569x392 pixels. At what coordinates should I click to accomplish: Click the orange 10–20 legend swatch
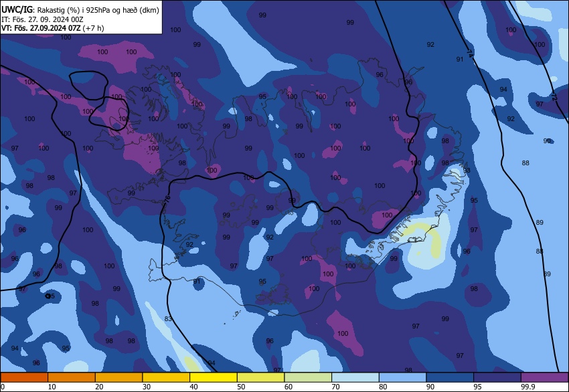click(72, 377)
